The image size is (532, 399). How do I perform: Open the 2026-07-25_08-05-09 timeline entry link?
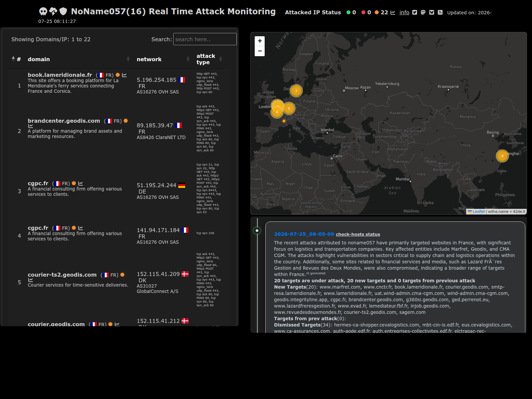304,234
